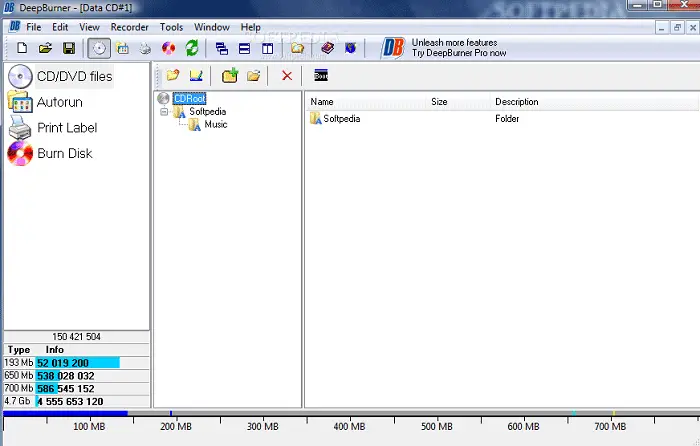
Task: Click the 193 Mb disc type row
Action: pos(77,363)
